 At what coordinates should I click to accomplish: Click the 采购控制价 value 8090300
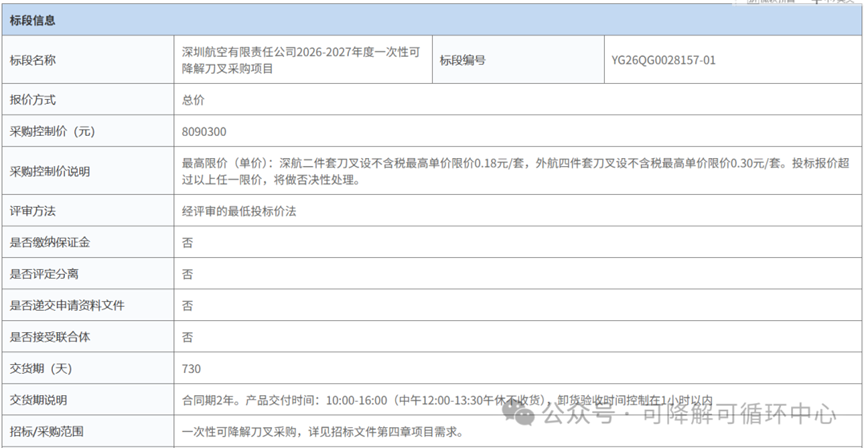[204, 132]
